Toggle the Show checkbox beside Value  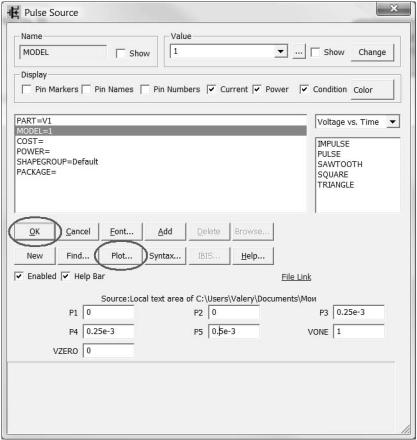[x=315, y=52]
